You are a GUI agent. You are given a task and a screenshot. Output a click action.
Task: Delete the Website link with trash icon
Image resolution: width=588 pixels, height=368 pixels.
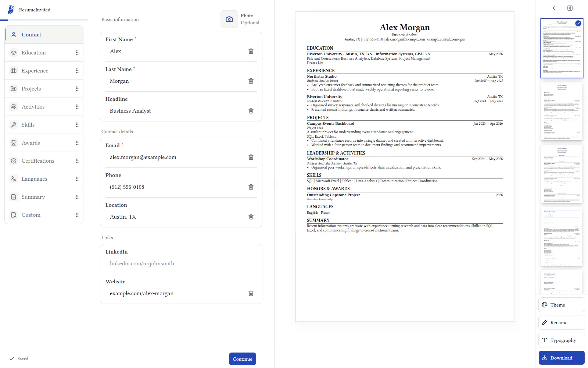[251, 293]
